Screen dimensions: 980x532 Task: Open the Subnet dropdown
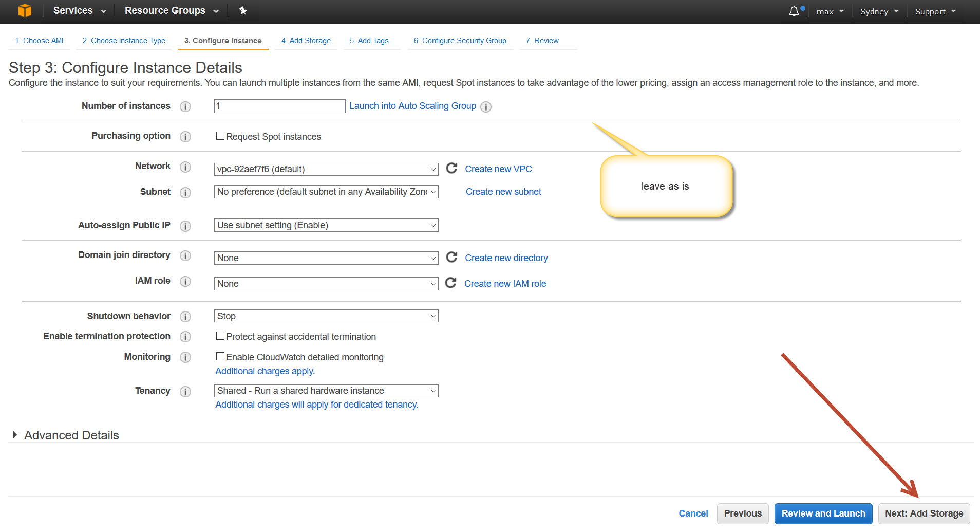tap(326, 192)
